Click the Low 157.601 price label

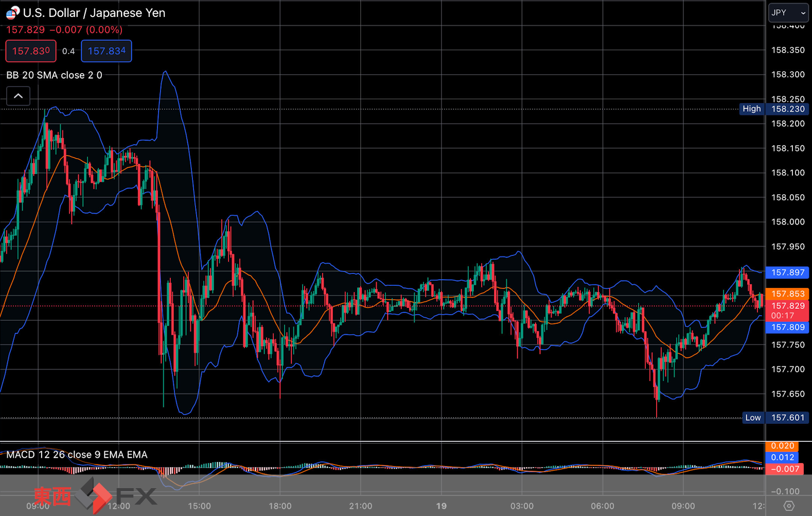coord(775,418)
